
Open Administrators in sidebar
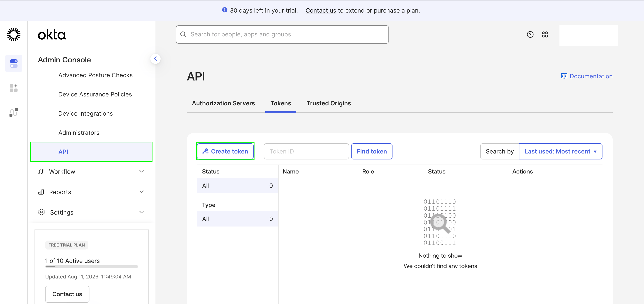coord(79,132)
